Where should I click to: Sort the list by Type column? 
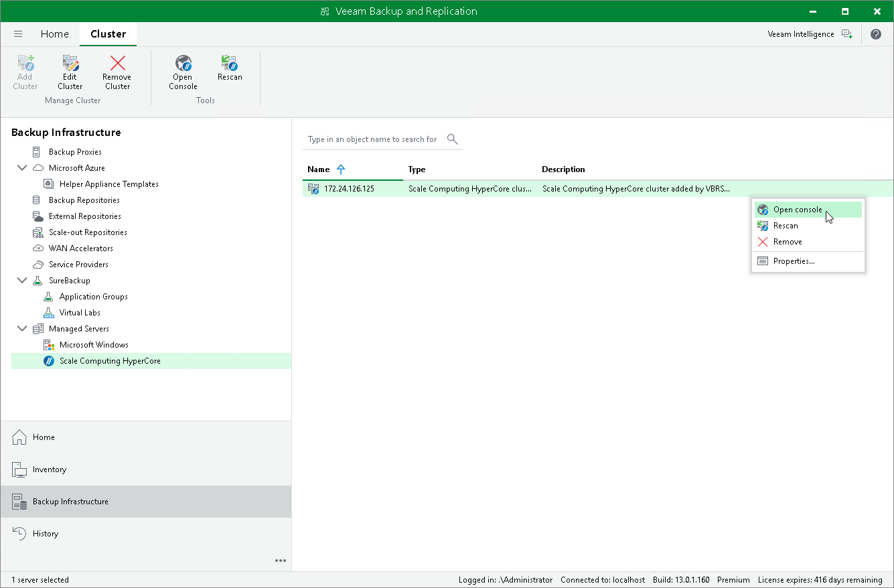point(417,169)
